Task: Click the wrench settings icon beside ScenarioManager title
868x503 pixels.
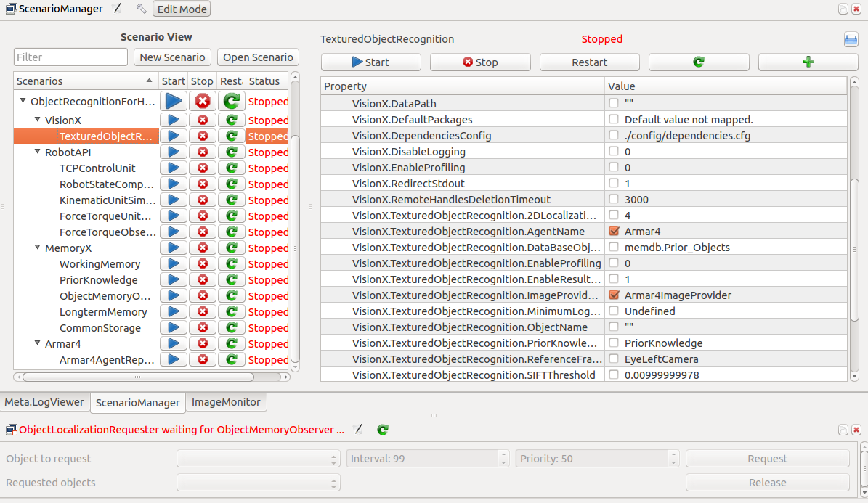Action: coord(141,9)
